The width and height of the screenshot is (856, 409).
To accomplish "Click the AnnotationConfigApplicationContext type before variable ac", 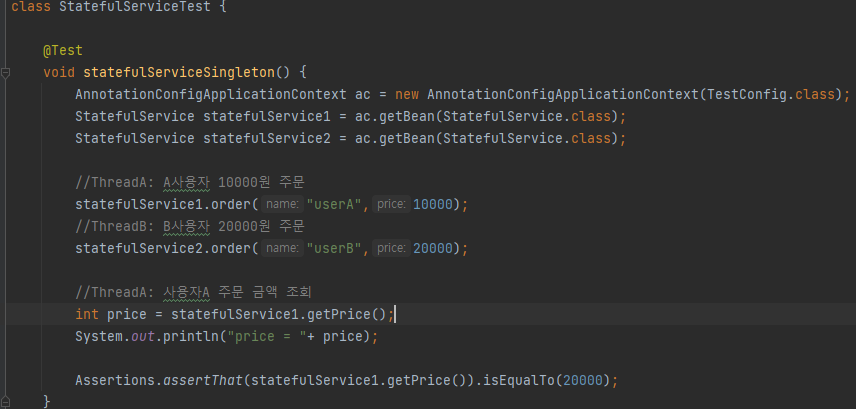I will [210, 94].
